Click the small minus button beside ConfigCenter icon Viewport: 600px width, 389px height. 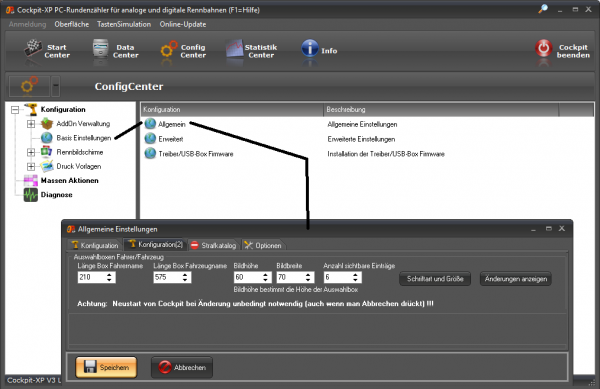tap(55, 86)
